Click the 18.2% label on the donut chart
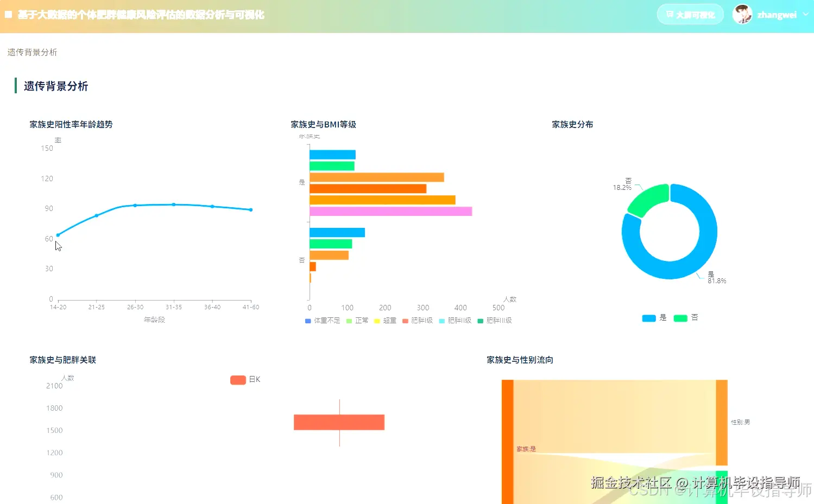The height and width of the screenshot is (504, 814). pos(622,188)
